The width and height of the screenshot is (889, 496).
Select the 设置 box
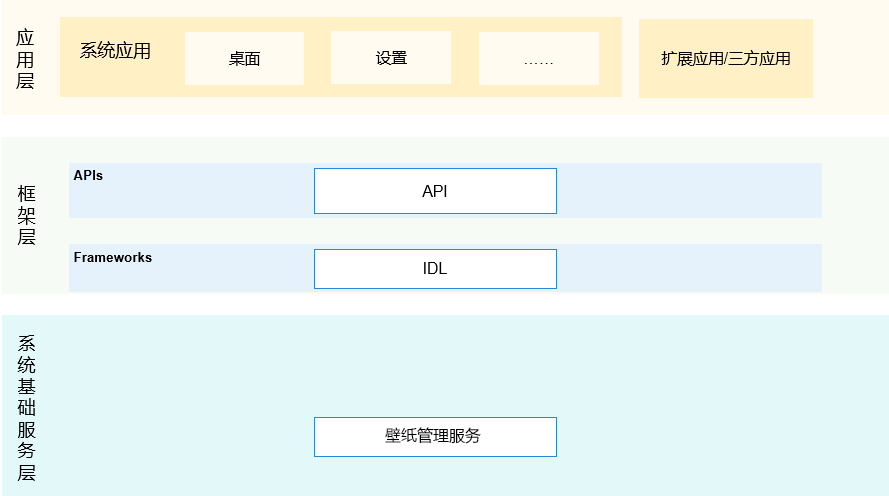click(391, 58)
